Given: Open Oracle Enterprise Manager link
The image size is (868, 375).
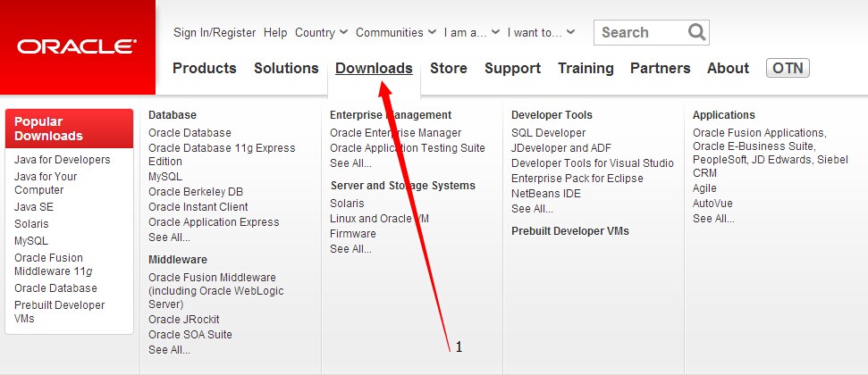Looking at the screenshot, I should pyautogui.click(x=396, y=133).
